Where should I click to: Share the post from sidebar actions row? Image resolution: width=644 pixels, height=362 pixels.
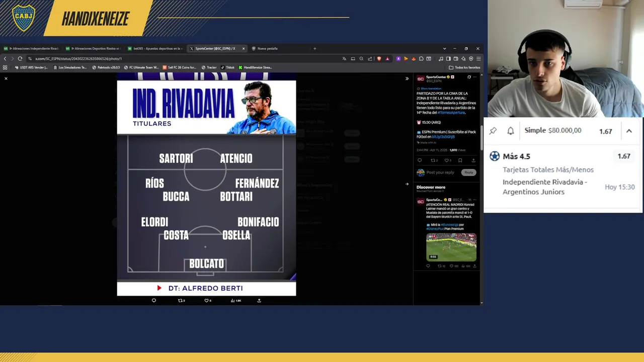(473, 160)
